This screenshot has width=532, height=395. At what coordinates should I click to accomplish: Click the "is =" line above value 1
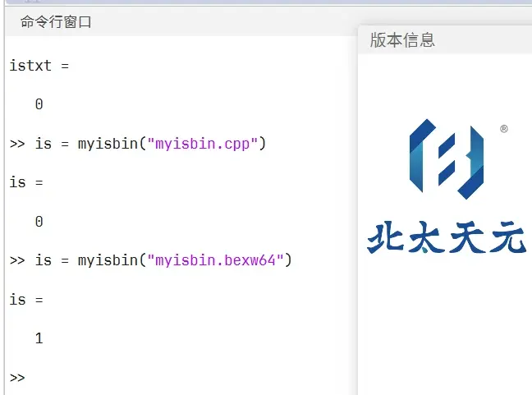pos(26,300)
